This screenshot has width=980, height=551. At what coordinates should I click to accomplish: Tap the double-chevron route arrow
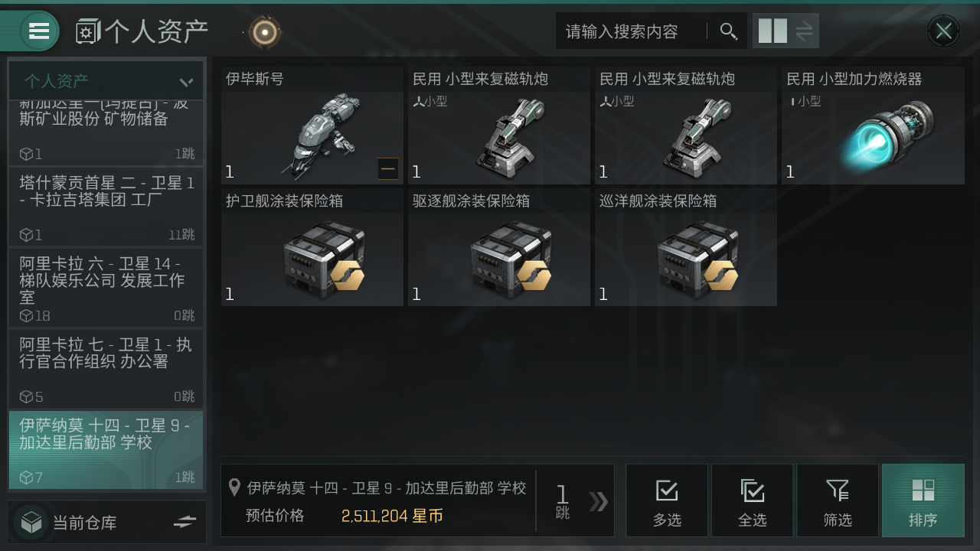click(x=598, y=502)
